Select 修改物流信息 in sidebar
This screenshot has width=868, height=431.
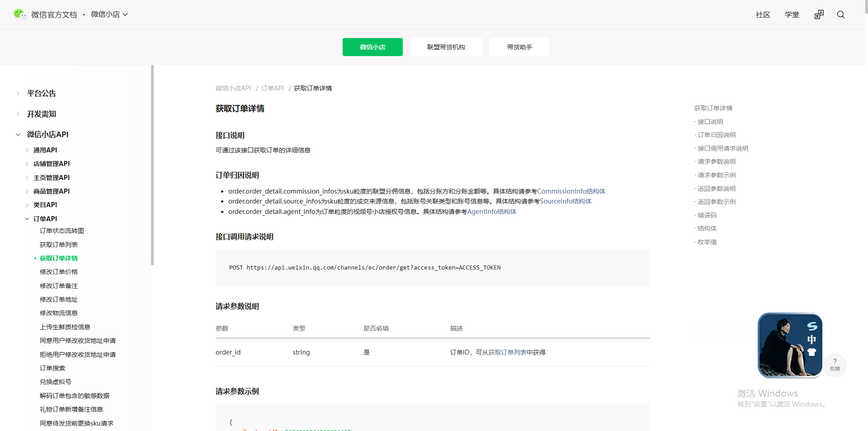click(59, 313)
